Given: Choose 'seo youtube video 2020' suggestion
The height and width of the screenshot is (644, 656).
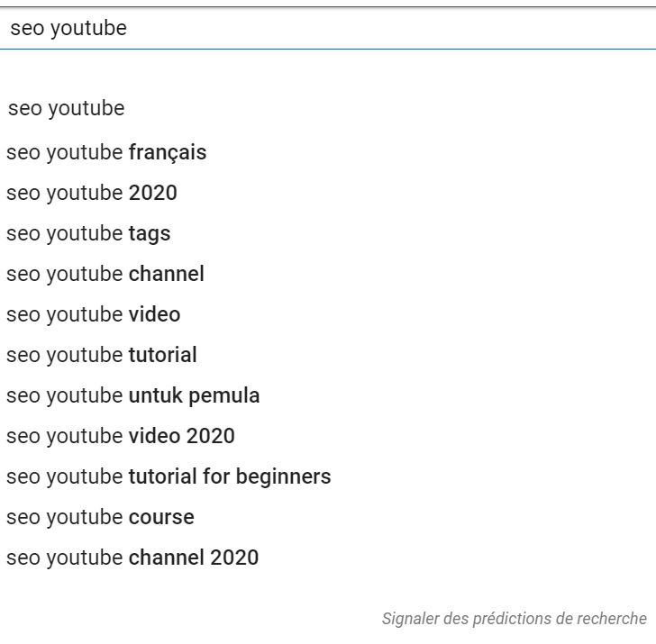Looking at the screenshot, I should (x=121, y=436).
